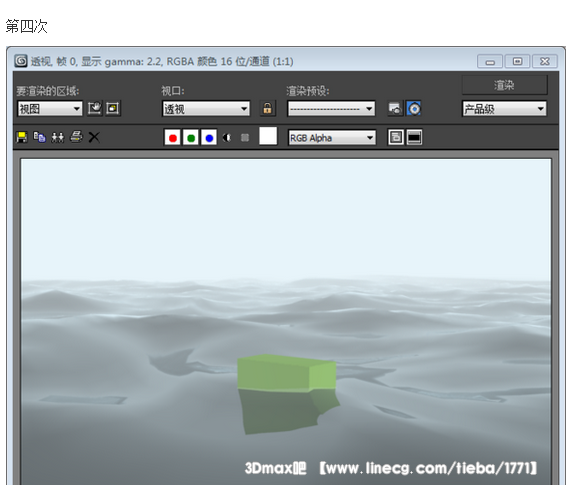
Task: Toggle the UI overlay icon
Action: [x=396, y=137]
